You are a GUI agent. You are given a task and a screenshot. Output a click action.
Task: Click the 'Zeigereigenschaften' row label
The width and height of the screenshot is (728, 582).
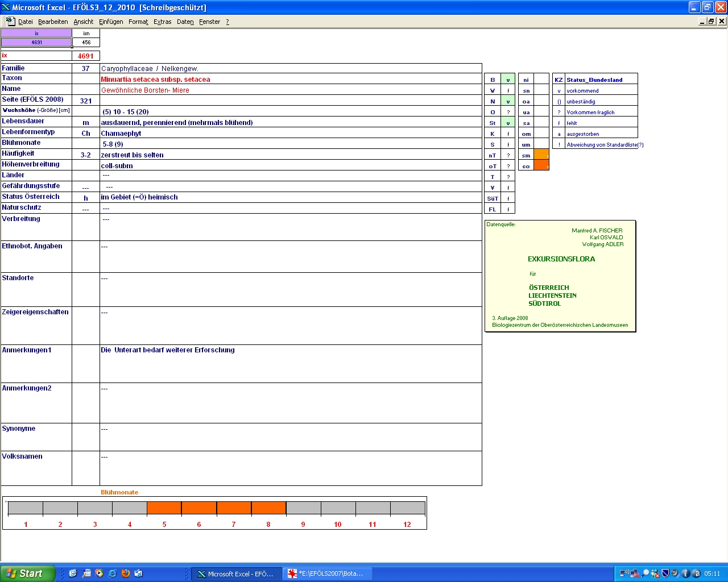point(35,312)
